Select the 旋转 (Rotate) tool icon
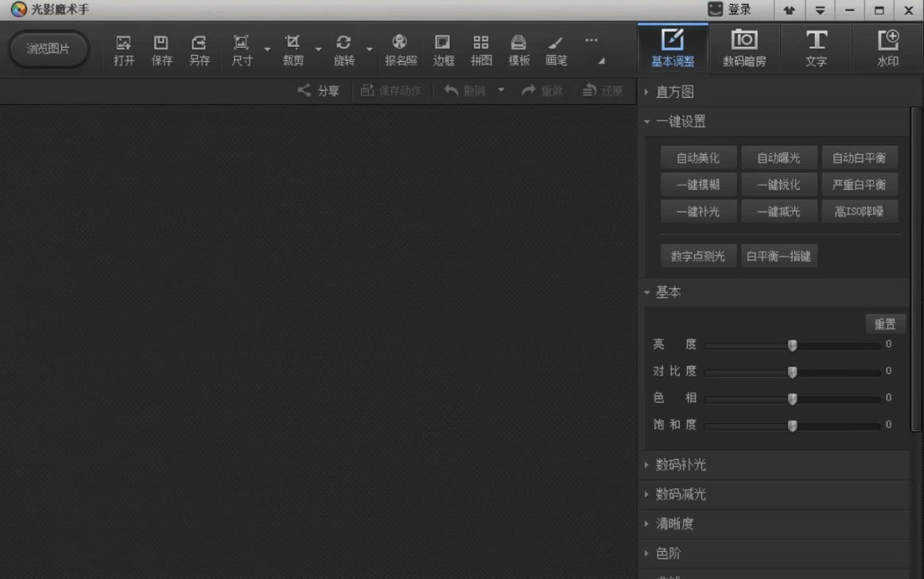 coord(344,43)
